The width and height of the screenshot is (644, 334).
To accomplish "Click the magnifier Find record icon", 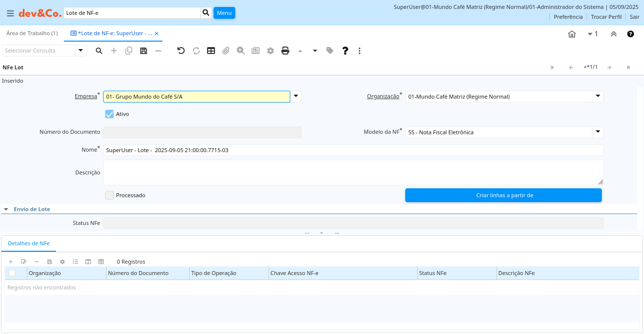I will 99,51.
